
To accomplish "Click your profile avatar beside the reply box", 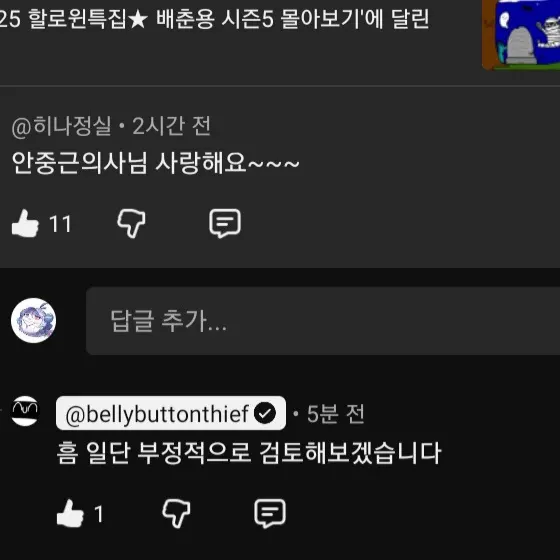I will tap(33, 320).
